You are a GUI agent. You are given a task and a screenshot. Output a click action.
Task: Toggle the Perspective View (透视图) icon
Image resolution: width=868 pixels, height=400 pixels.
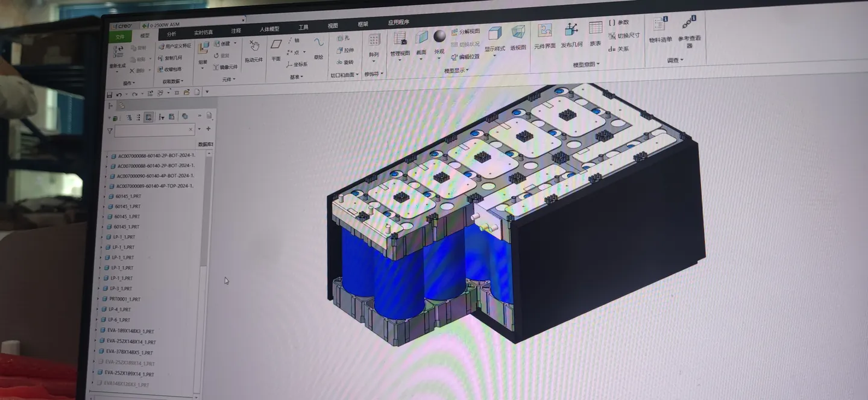[518, 33]
